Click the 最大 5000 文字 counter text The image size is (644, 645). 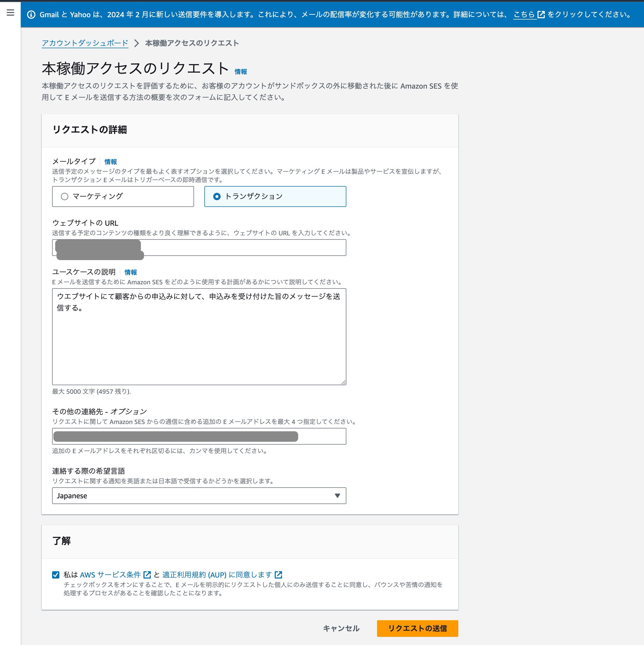pyautogui.click(x=91, y=391)
